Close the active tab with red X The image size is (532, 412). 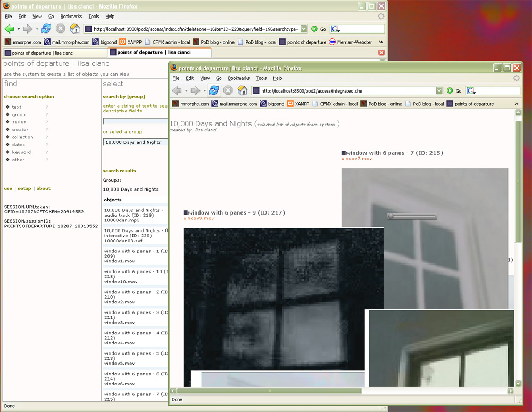[x=381, y=53]
